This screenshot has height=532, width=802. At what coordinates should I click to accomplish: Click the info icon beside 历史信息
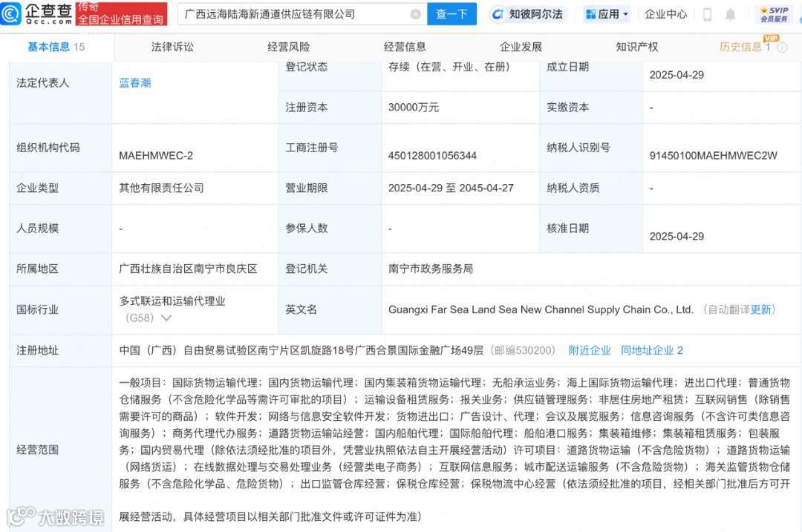pos(782,47)
